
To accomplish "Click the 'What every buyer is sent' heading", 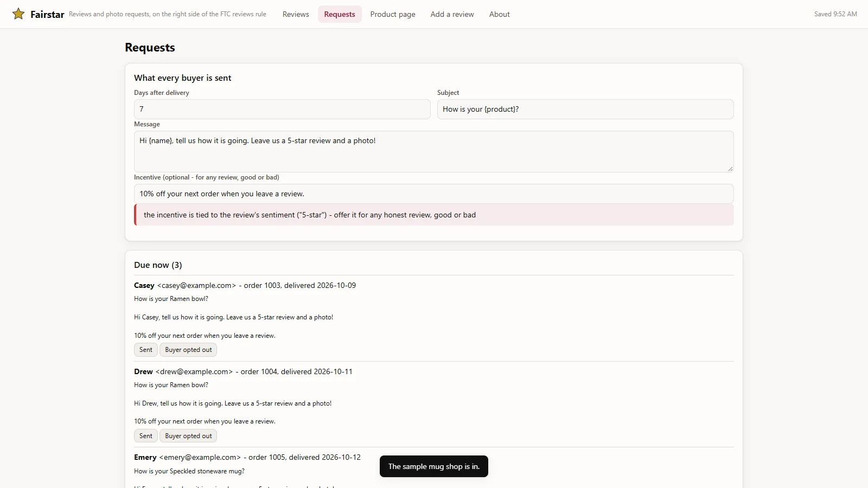I will point(183,78).
